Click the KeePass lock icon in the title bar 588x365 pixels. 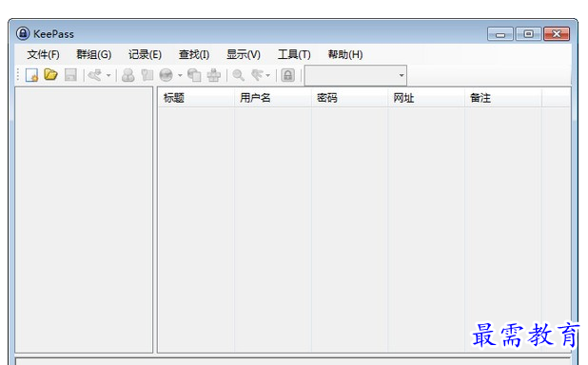23,33
